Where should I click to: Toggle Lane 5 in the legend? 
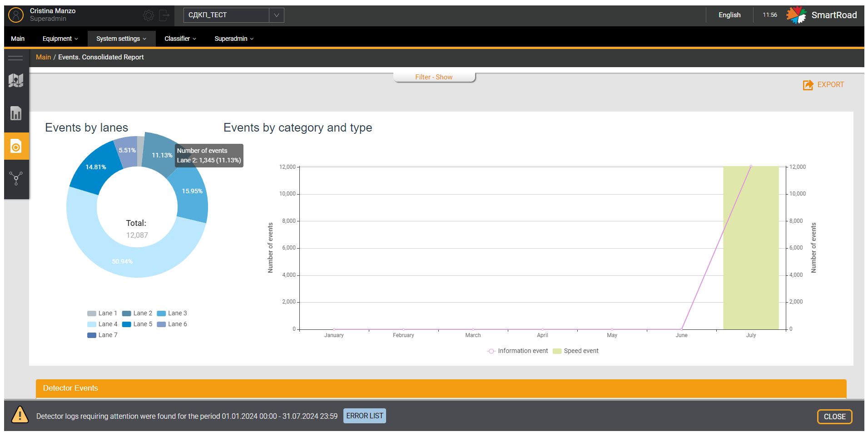click(x=137, y=324)
